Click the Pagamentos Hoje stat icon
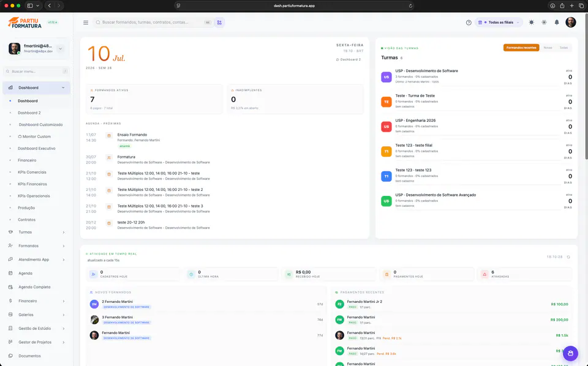This screenshot has height=366, width=588. pos(386,274)
